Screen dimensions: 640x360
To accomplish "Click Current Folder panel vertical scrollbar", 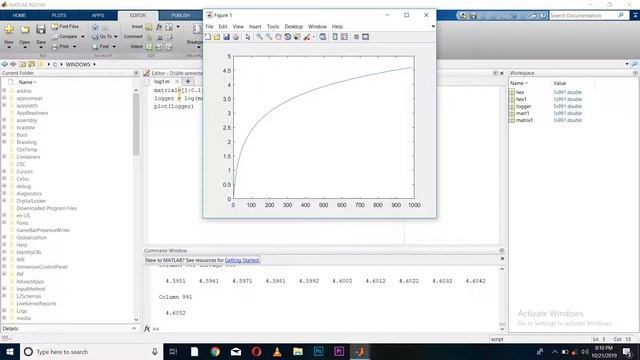I will point(136,124).
